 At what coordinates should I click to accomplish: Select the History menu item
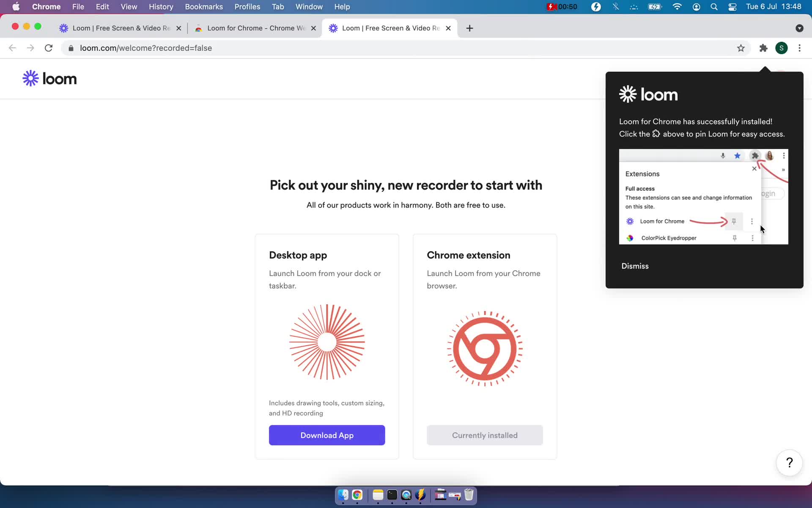[x=160, y=6]
